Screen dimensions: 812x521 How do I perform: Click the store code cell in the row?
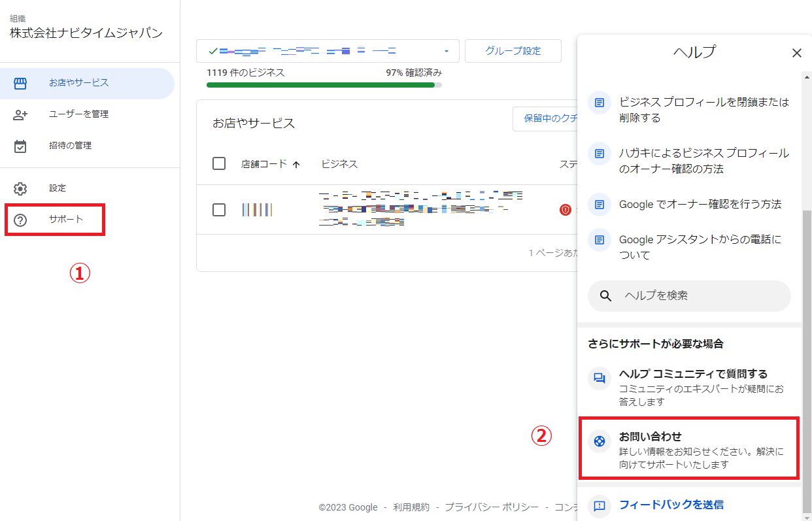pos(257,210)
